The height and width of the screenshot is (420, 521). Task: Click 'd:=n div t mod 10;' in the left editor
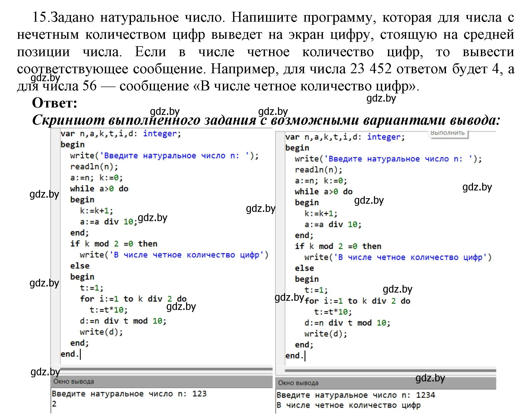(123, 321)
